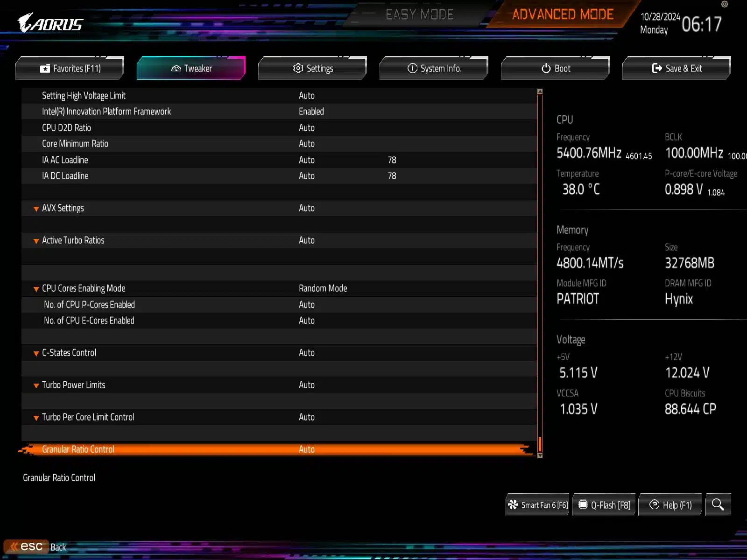Click the Smart Fan 6 fan icon
This screenshot has height=560, width=747.
pos(513,504)
